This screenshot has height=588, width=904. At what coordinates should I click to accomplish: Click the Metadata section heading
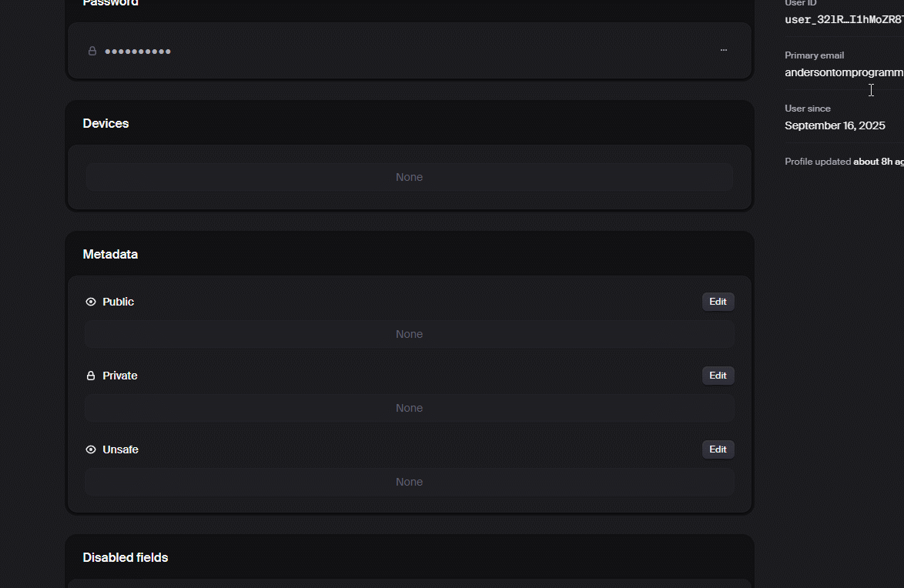tap(110, 254)
